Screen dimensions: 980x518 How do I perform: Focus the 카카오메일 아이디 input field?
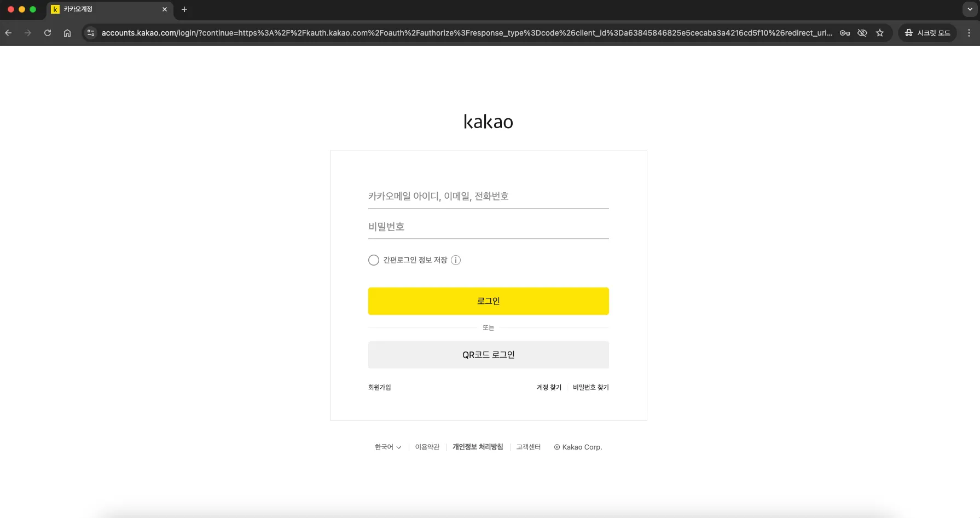coord(489,196)
